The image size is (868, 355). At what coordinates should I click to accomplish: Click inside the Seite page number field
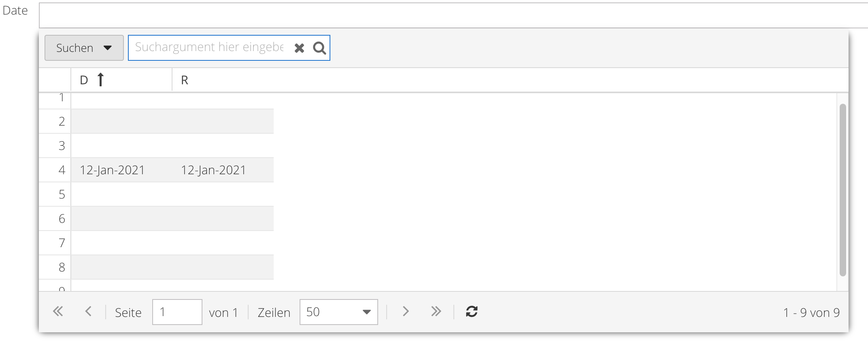pos(177,312)
